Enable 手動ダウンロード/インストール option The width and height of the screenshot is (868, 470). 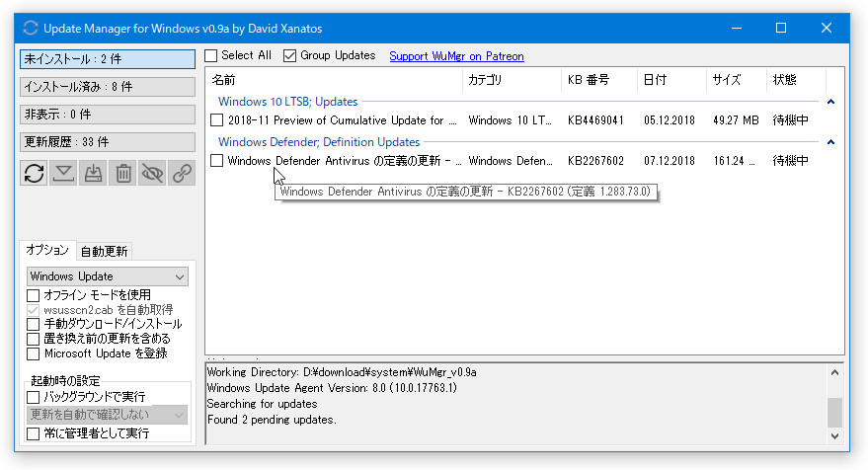pos(34,325)
